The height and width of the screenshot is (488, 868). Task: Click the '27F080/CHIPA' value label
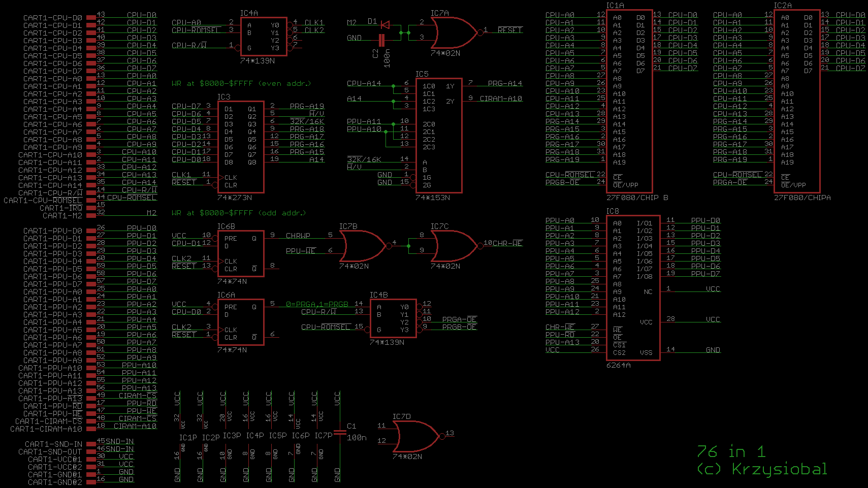[802, 198]
